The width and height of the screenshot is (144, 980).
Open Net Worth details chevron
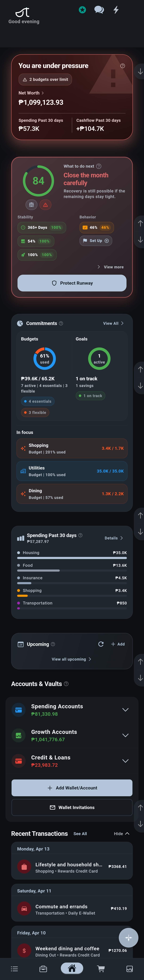43,93
